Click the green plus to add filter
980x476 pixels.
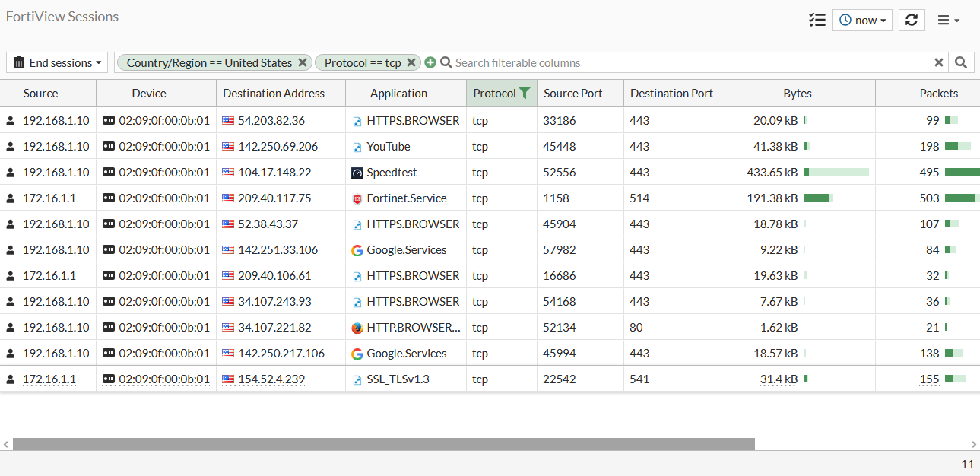coord(430,62)
